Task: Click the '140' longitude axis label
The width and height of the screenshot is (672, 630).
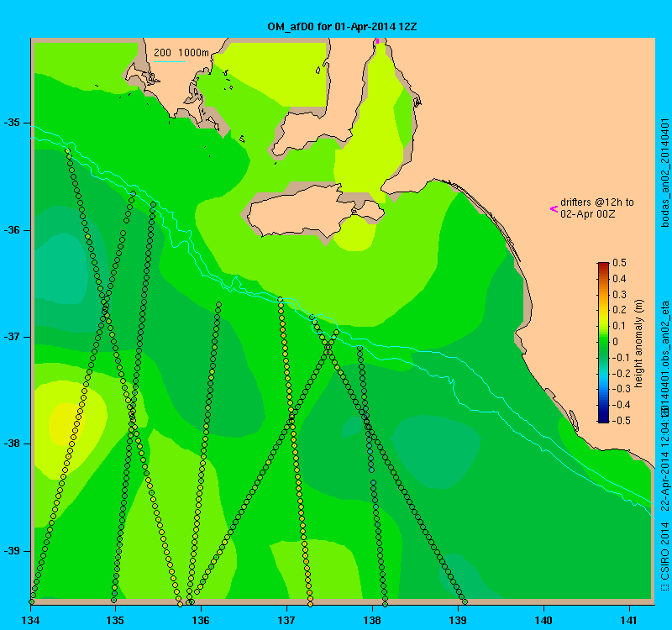Action: tap(543, 621)
